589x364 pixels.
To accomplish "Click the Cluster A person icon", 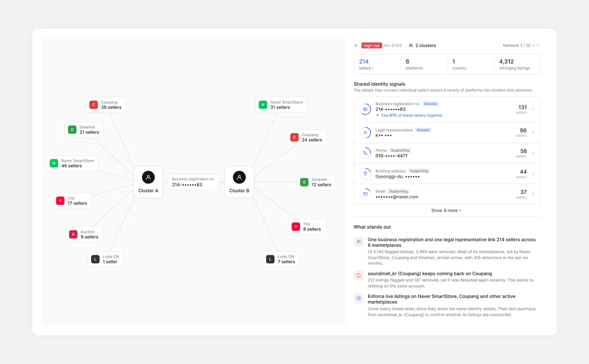I will coord(148,177).
